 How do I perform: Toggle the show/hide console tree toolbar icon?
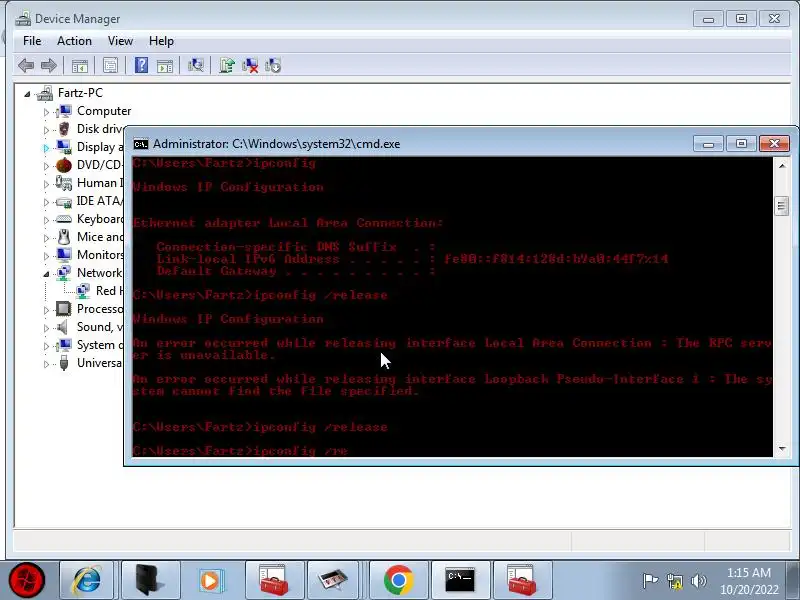pyautogui.click(x=80, y=65)
